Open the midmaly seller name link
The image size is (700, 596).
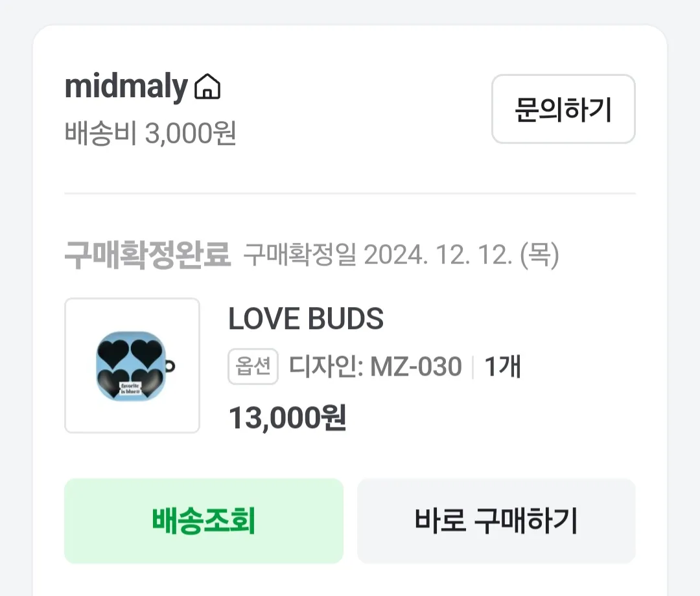tap(126, 86)
